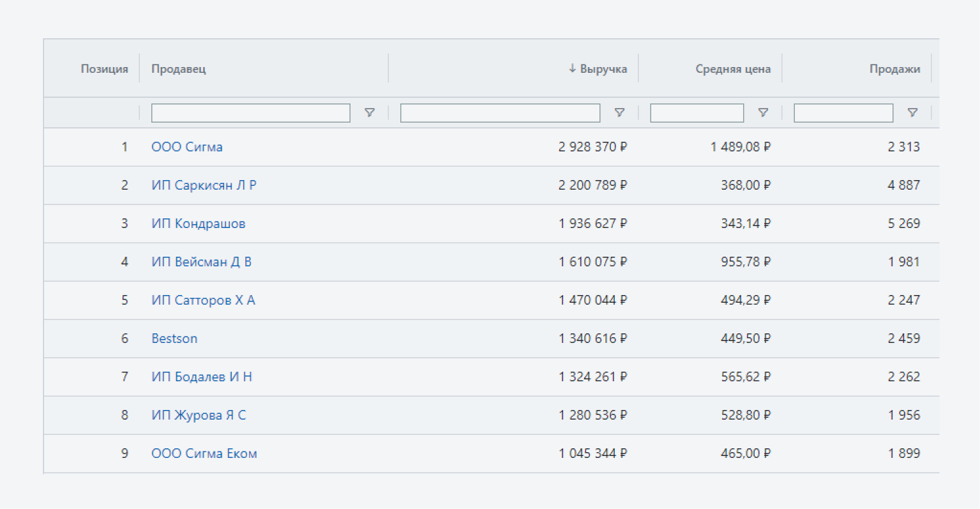Screen dimensions: 980x509
Task: Open the filter icon for Выручка column
Action: (619, 113)
